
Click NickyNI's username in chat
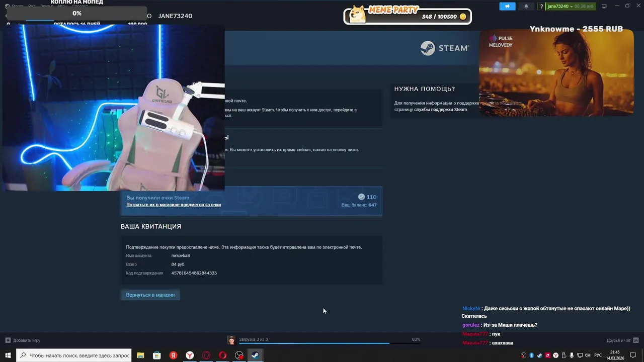point(471,309)
